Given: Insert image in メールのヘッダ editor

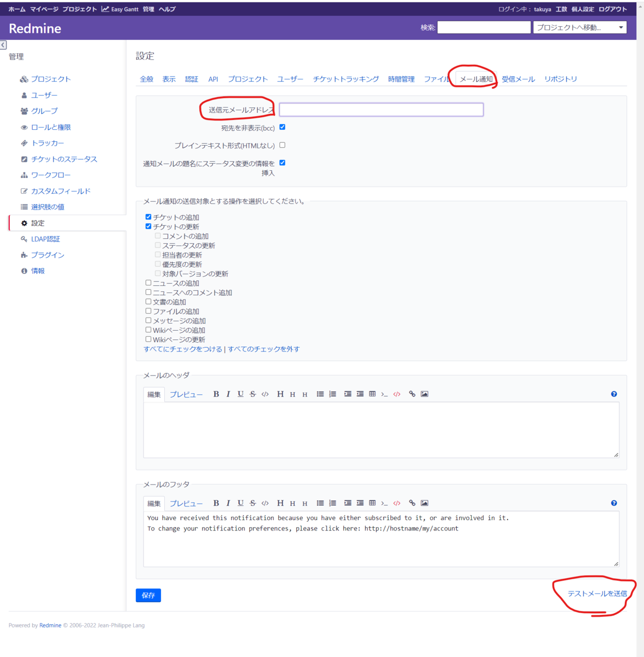Looking at the screenshot, I should pos(424,394).
